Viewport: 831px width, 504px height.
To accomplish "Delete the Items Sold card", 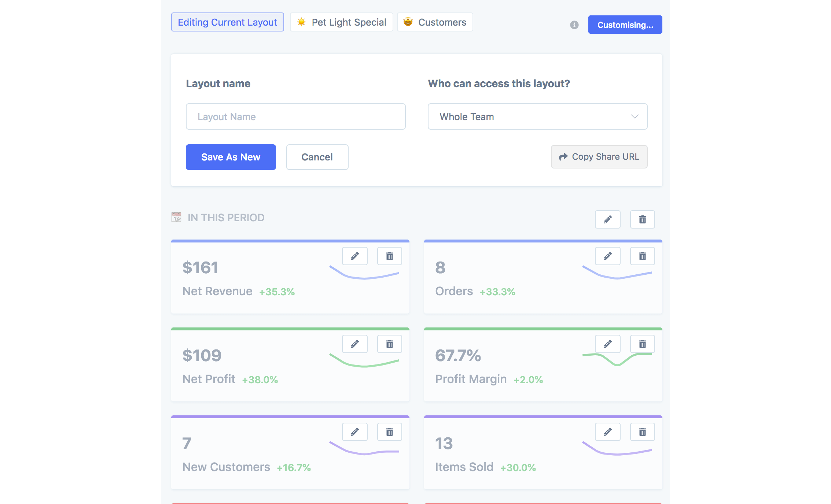I will coord(642,432).
